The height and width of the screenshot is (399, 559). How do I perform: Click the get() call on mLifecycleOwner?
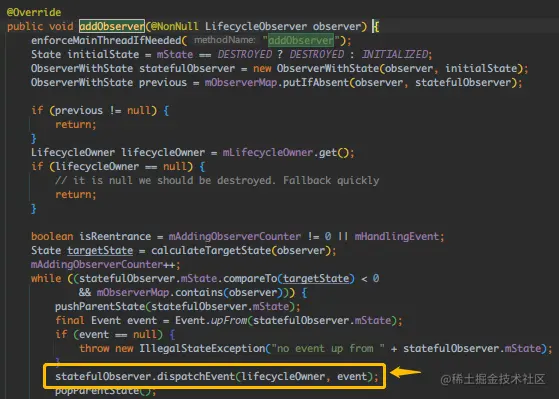tap(334, 153)
